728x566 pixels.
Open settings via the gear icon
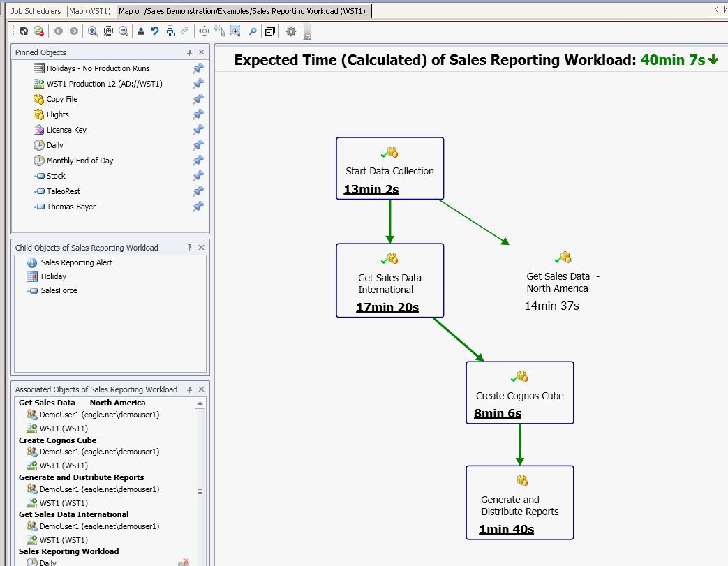pos(290,31)
